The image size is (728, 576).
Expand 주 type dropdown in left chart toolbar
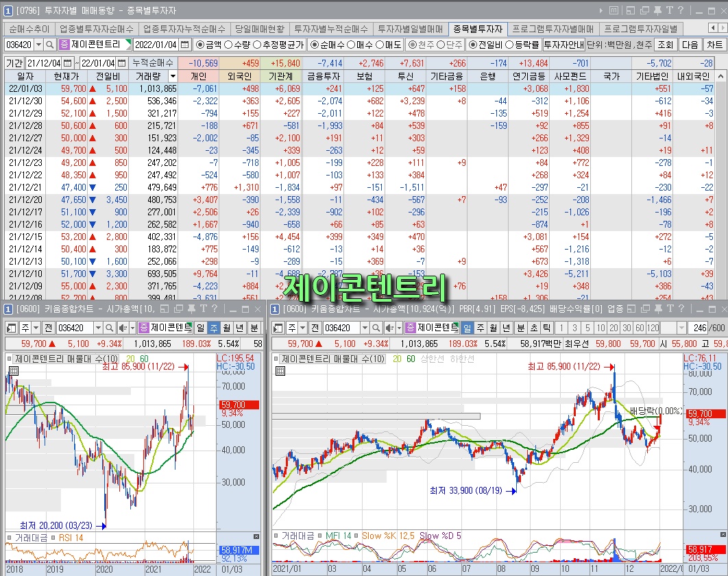tap(36, 328)
